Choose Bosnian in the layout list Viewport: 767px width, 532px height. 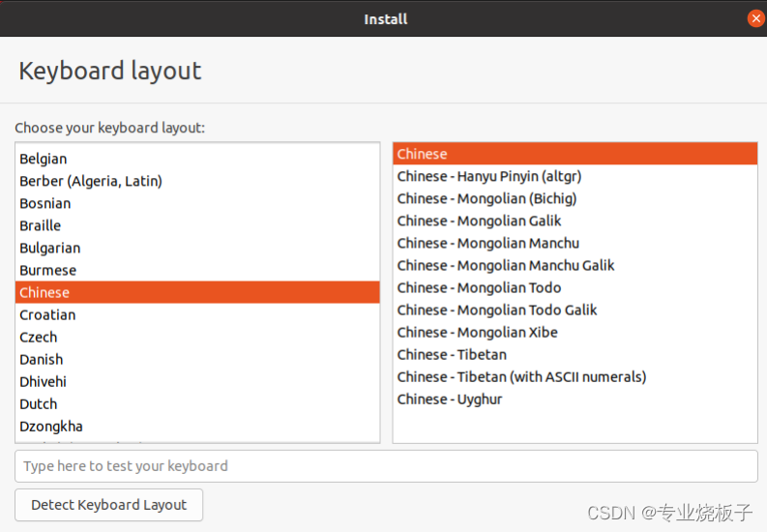pyautogui.click(x=197, y=203)
